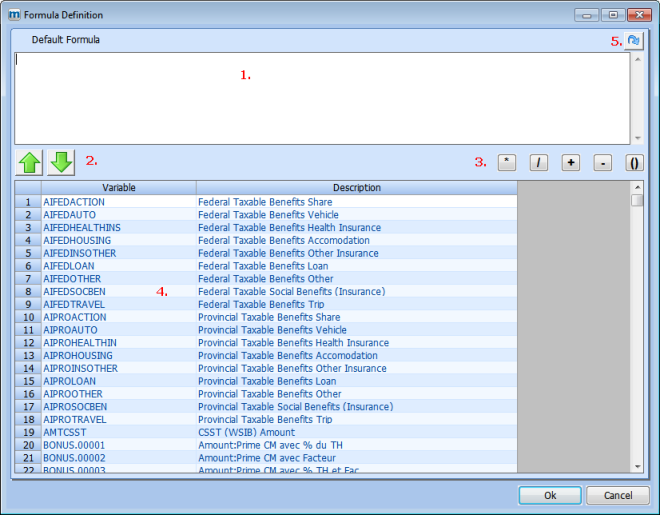Click description Federal Taxable Benefits Share
The height and width of the screenshot is (515, 660).
[x=265, y=202]
